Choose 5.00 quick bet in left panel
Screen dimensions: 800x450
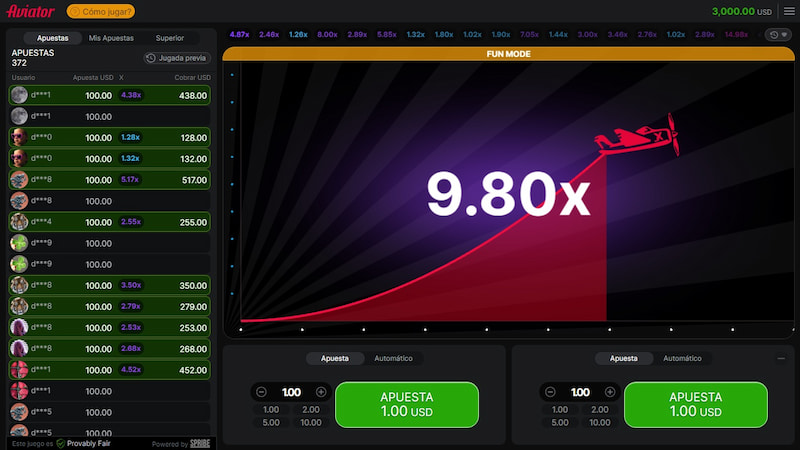pos(271,422)
